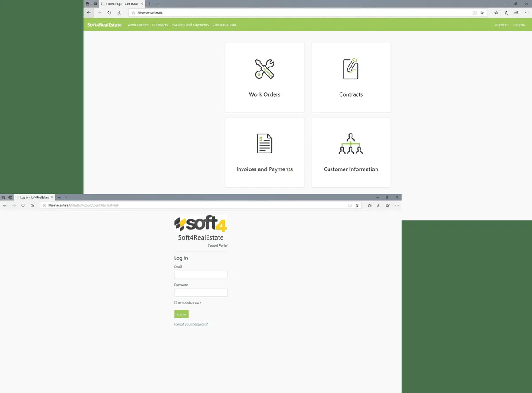Click the soft4 logo on login page
This screenshot has height=393, width=532.
point(200,224)
